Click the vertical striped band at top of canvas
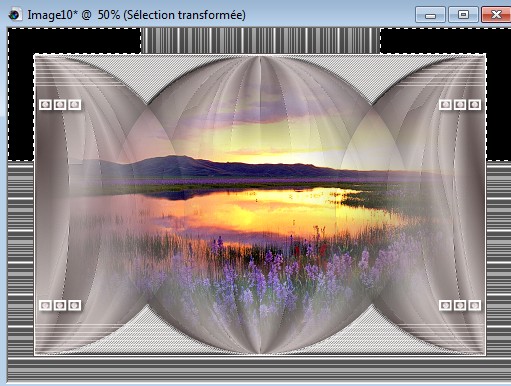 (260, 40)
